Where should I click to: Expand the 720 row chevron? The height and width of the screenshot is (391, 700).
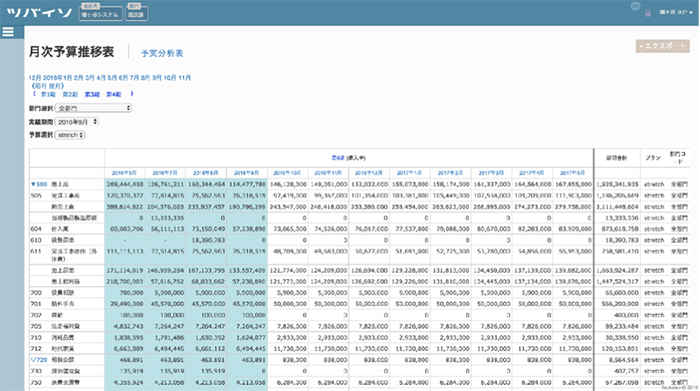[x=33, y=360]
